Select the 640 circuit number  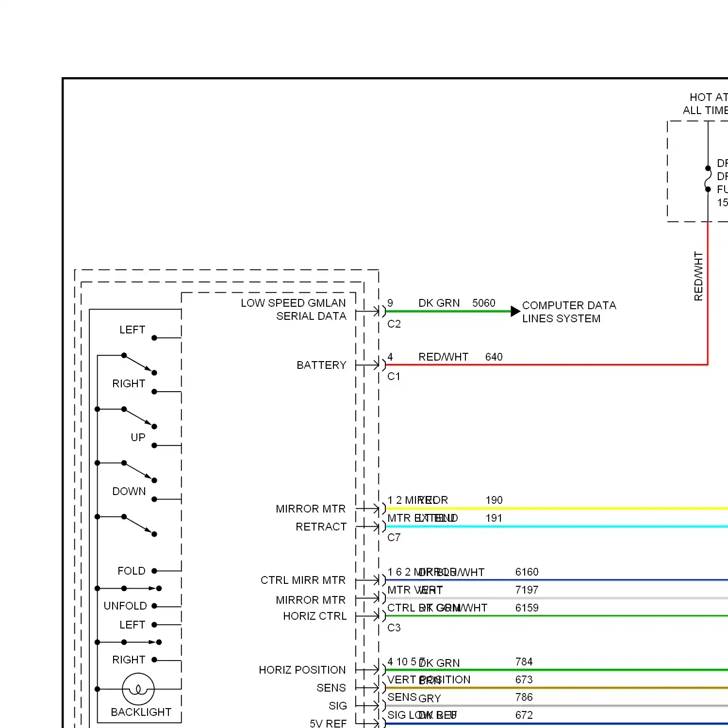tap(494, 357)
